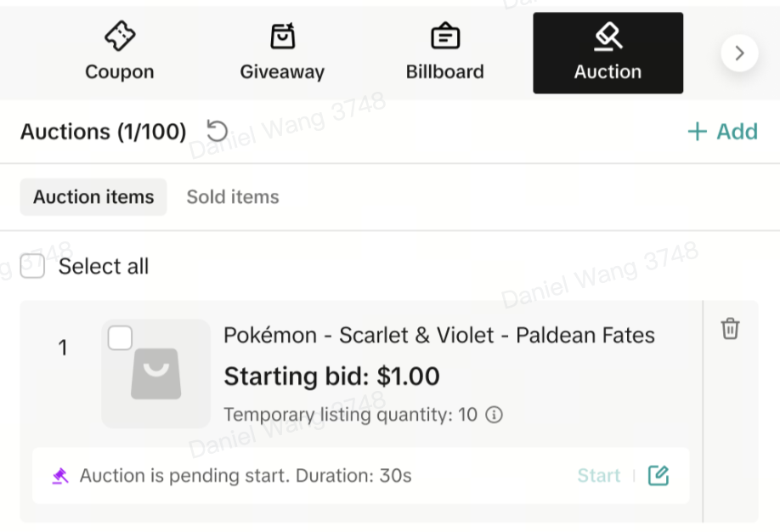Edit the Pokémon auction item

(x=658, y=476)
